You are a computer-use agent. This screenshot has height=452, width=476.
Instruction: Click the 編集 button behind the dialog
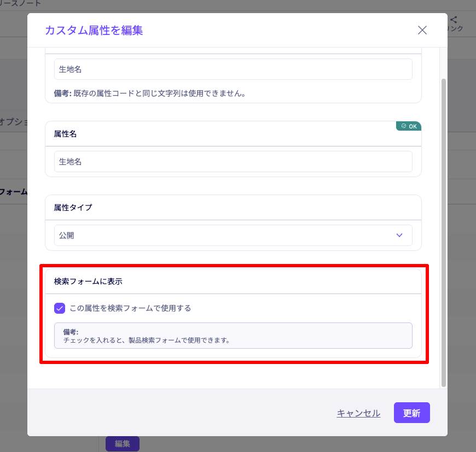pyautogui.click(x=122, y=444)
